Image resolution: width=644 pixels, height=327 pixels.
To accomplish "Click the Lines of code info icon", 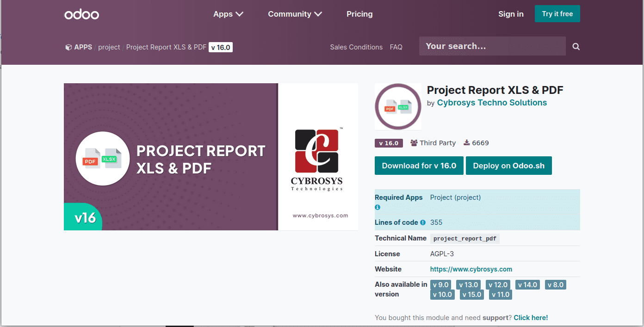I will [423, 222].
